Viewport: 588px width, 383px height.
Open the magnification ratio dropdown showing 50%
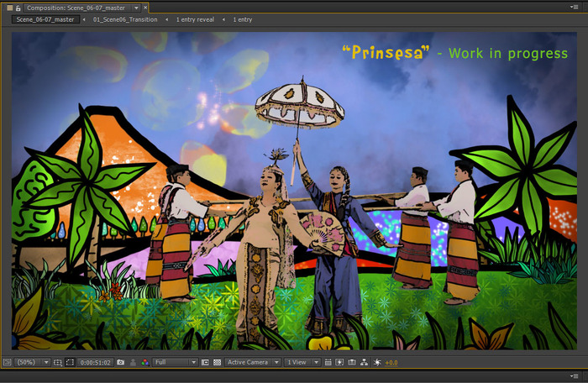pos(32,362)
